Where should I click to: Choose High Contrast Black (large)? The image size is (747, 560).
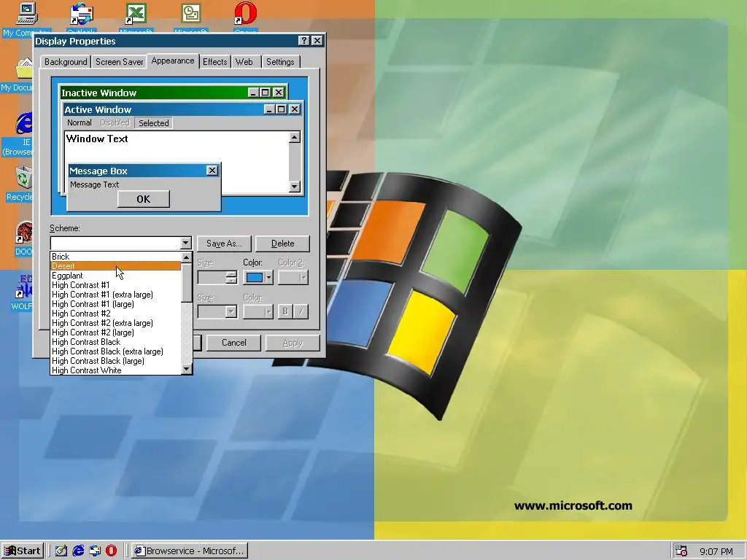point(116,361)
